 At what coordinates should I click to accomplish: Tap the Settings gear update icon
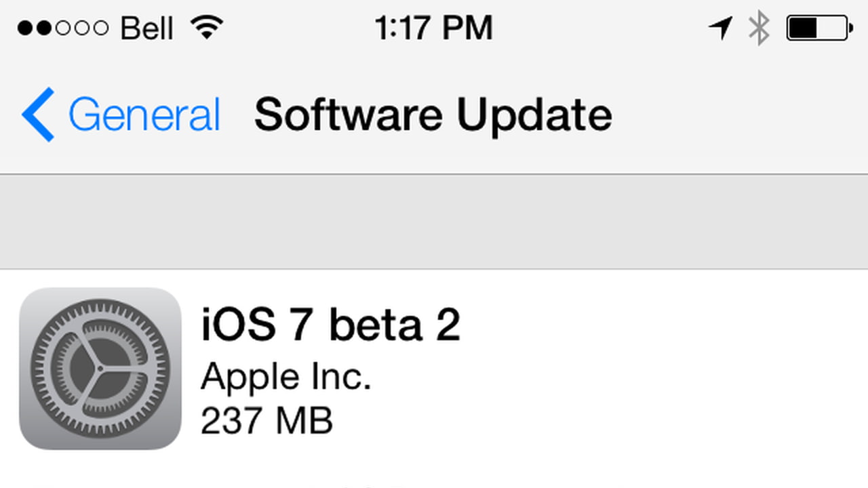(x=100, y=368)
